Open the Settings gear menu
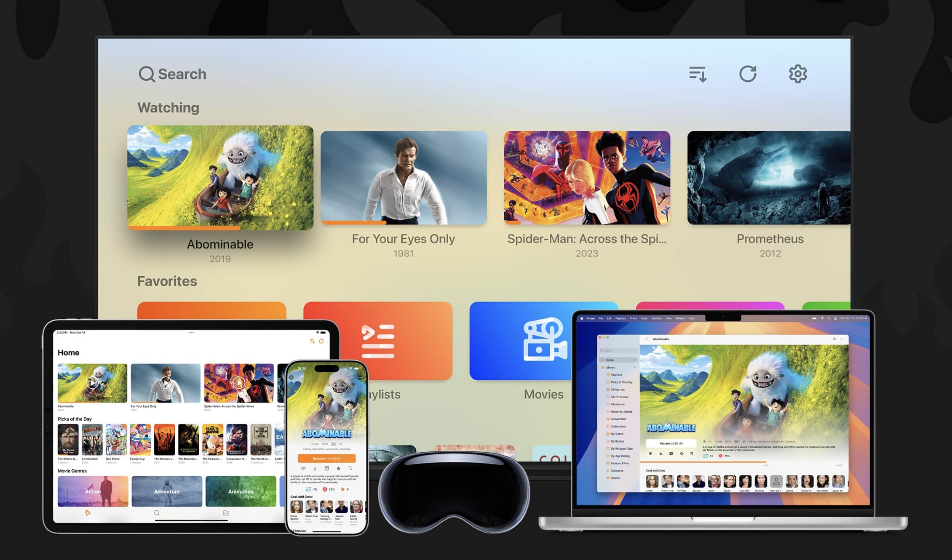Image resolution: width=952 pixels, height=560 pixels. 798,73
